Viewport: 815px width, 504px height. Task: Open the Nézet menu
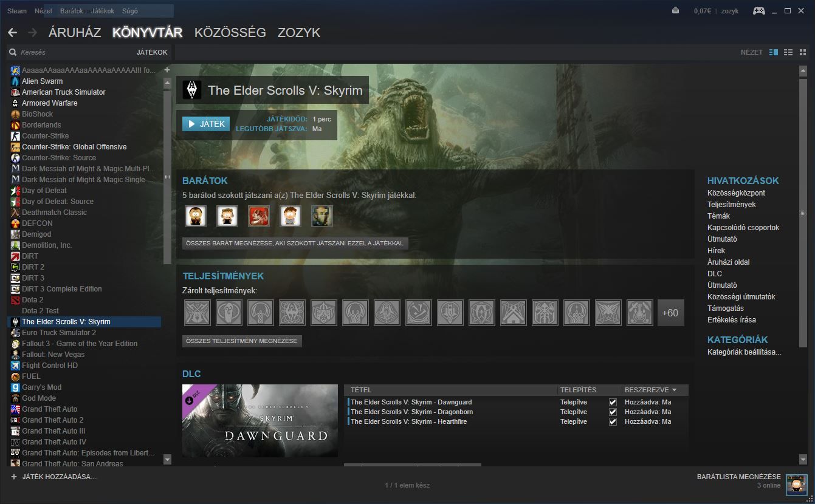[x=43, y=11]
